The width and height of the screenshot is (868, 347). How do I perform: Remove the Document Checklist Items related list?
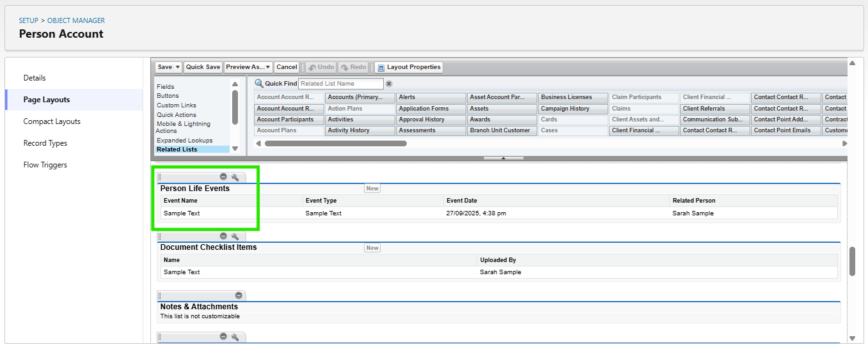[x=223, y=236]
